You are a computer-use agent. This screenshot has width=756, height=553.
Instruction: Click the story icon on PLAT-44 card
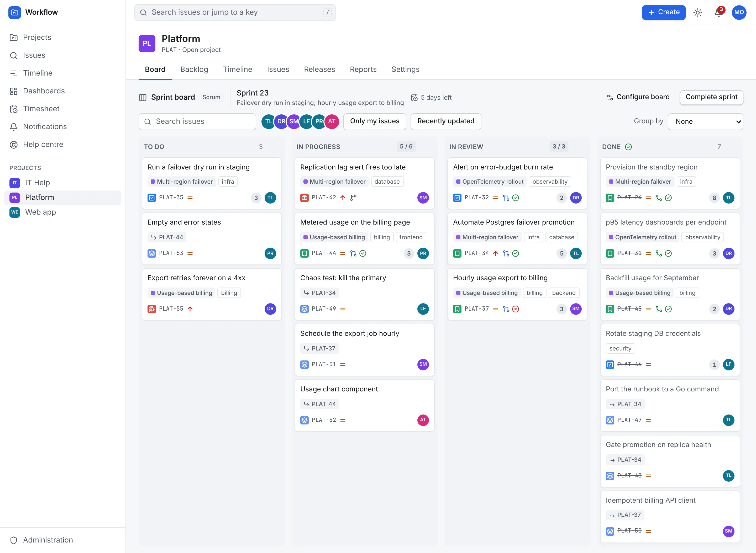coord(304,253)
